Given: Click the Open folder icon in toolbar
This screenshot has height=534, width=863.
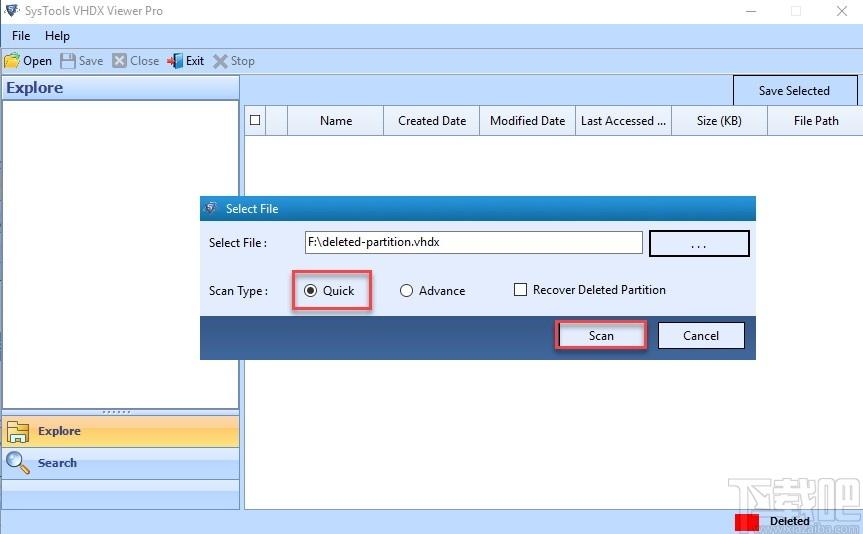Looking at the screenshot, I should point(12,61).
